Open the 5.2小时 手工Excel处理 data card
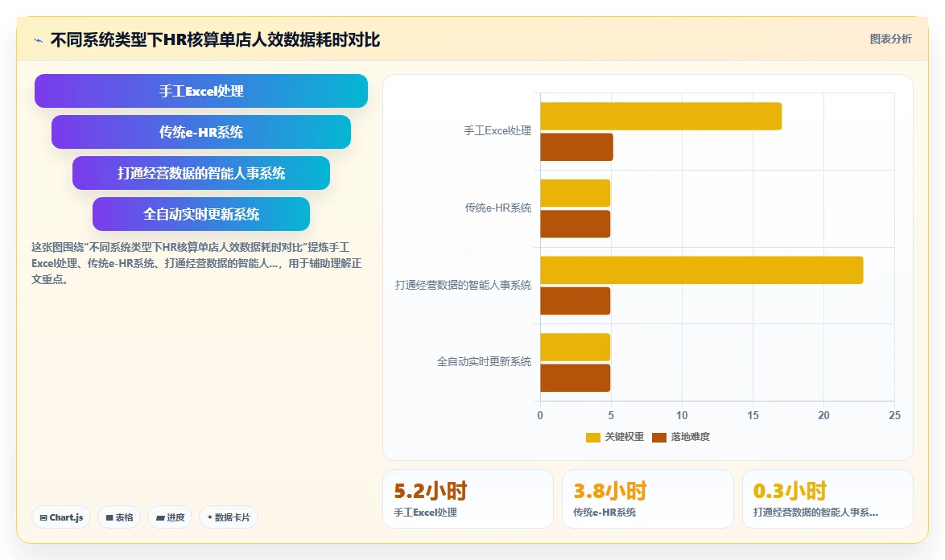Screen dimensions: 945x560 click(x=468, y=499)
